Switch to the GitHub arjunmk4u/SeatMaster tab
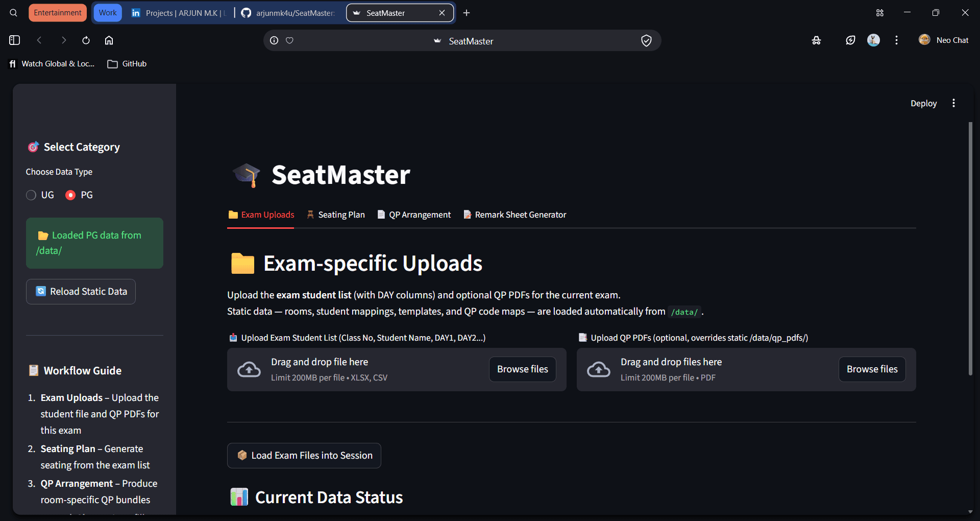This screenshot has height=521, width=980. [288, 13]
